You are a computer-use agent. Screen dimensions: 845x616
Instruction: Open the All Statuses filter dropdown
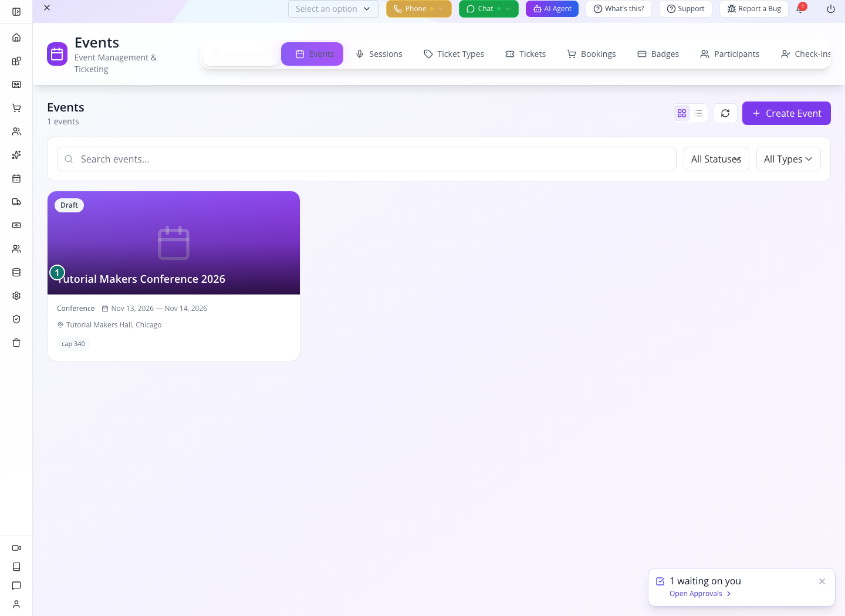716,159
